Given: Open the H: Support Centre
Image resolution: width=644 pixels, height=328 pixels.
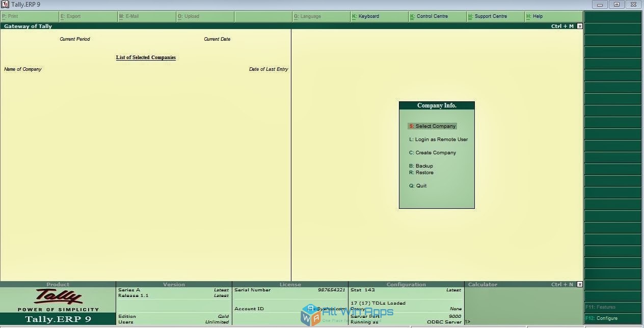Looking at the screenshot, I should 496,16.
